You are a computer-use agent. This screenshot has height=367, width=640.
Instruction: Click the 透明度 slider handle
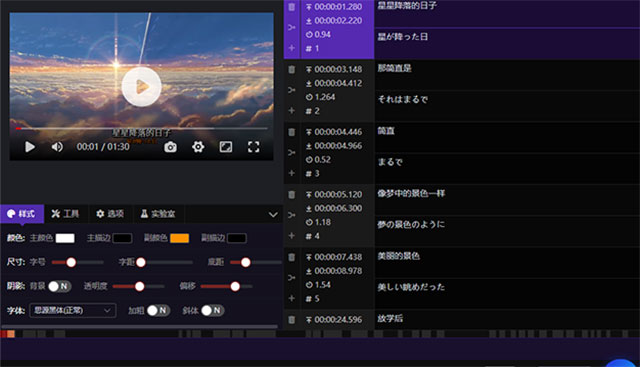139,286
